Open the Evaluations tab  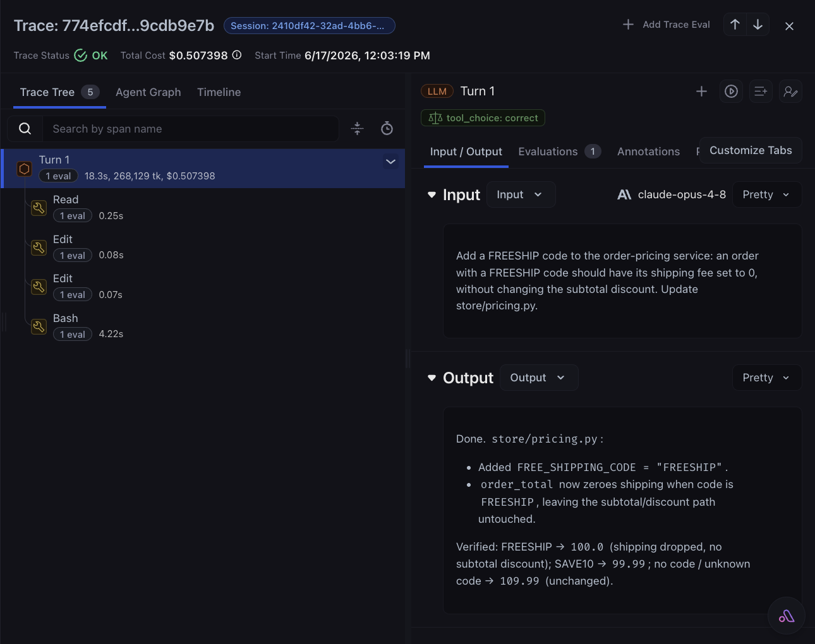coord(559,152)
